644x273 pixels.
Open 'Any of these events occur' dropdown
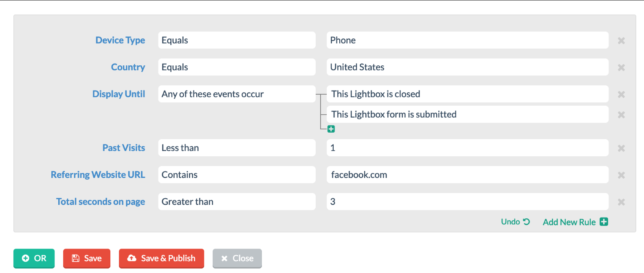click(237, 94)
